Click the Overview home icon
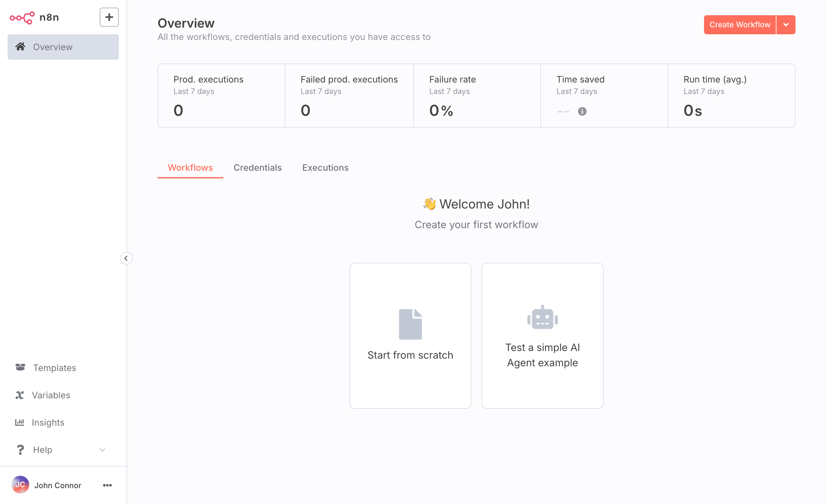 [20, 47]
